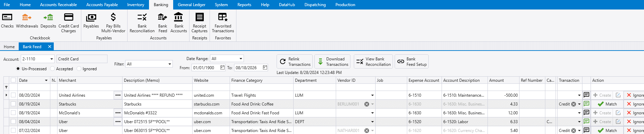
Task: Close the Bank Feed tab
Action: pyautogui.click(x=50, y=46)
